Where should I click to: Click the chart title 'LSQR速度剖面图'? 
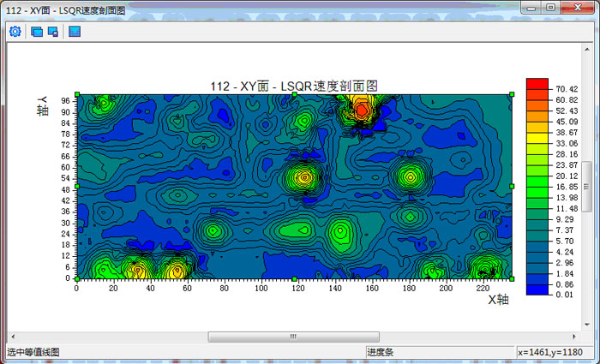294,86
